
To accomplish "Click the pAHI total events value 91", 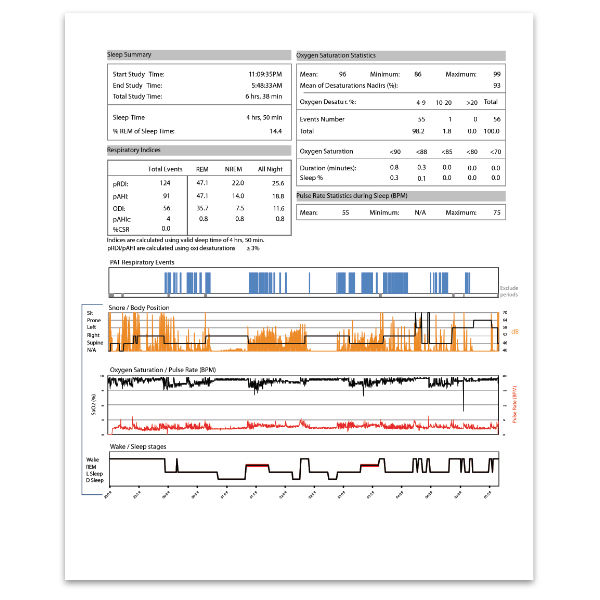I will tap(166, 196).
